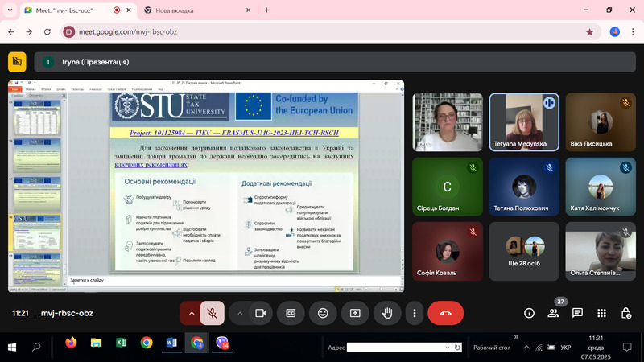
Task: Switch to the Meet mvj-rbsc-obz tab
Action: point(66,10)
